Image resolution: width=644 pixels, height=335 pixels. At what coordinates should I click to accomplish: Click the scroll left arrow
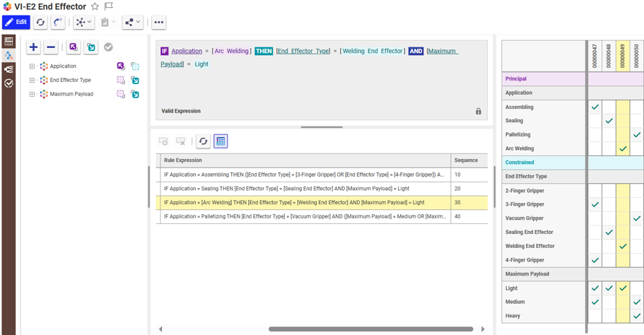coord(160,329)
